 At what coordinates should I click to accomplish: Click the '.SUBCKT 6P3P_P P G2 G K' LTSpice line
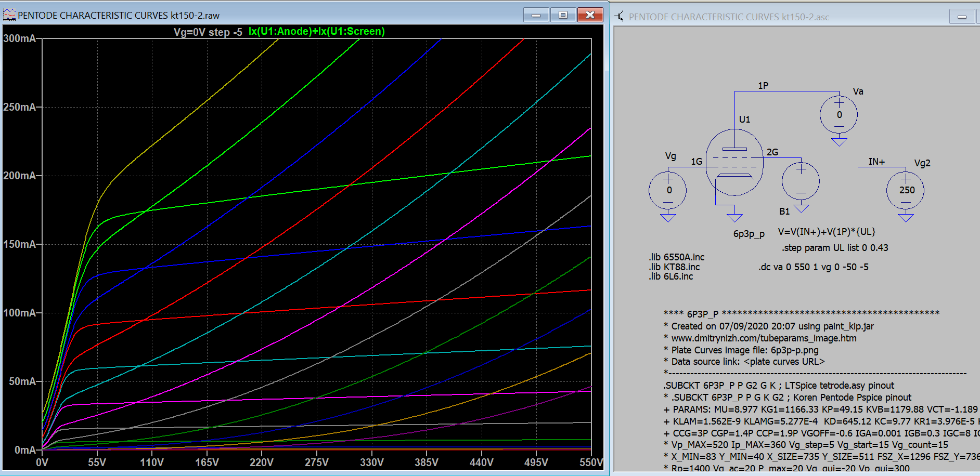[779, 386]
